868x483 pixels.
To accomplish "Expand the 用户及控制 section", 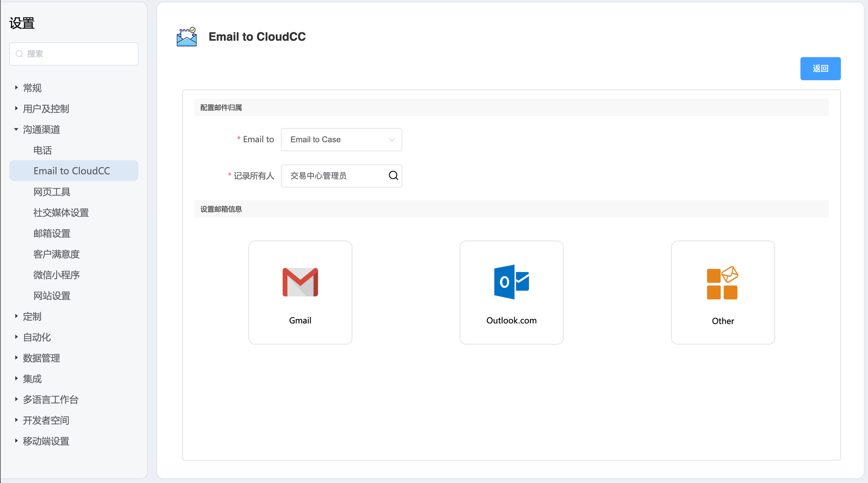I will tap(46, 109).
